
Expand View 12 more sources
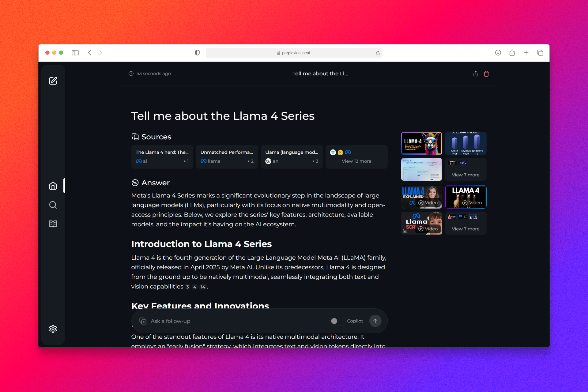(x=356, y=157)
